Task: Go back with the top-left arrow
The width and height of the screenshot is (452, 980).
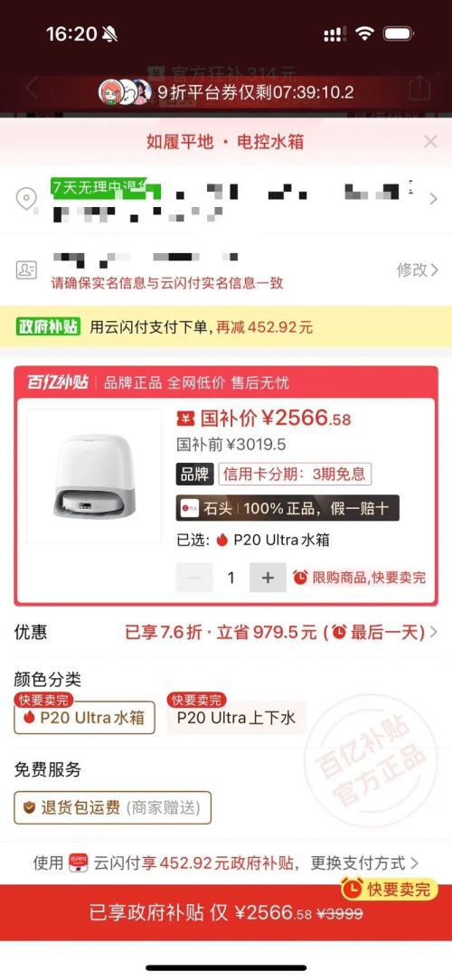Action: 32,88
